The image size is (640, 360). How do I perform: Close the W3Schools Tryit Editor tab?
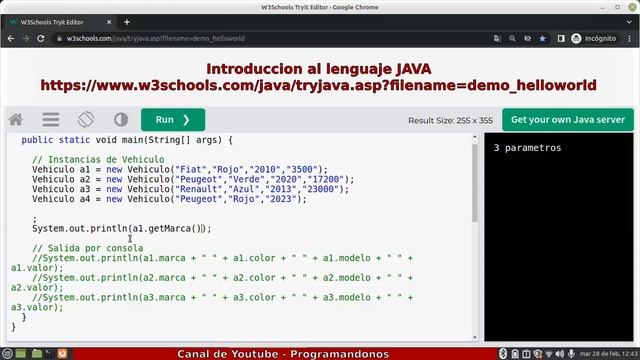[109, 22]
